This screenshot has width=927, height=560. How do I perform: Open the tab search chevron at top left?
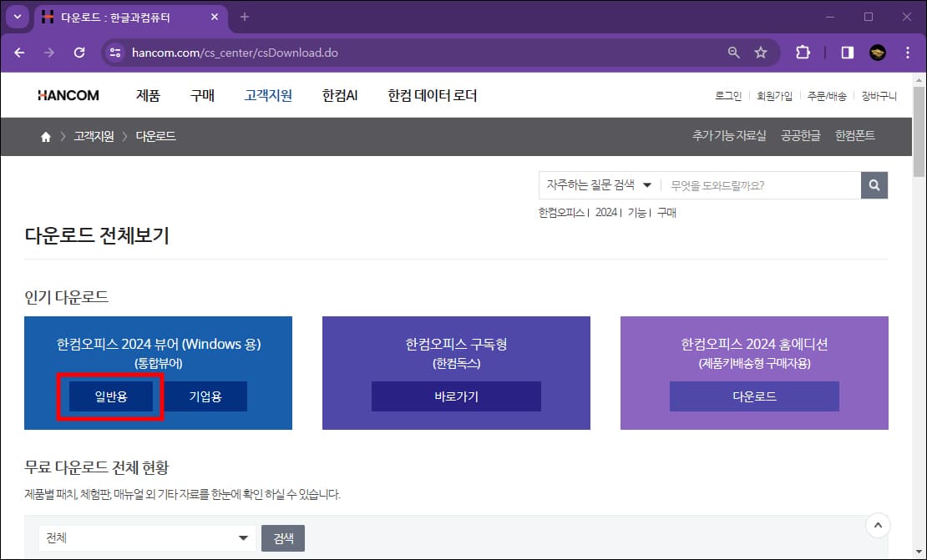[x=18, y=17]
